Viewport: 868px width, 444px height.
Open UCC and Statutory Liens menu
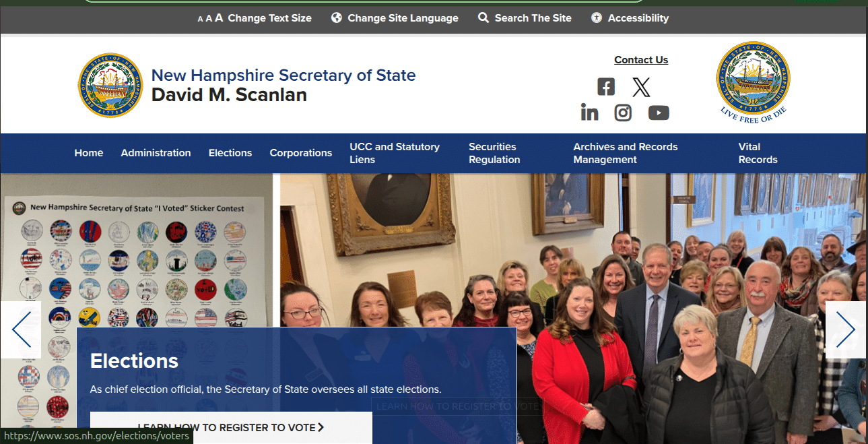[395, 153]
